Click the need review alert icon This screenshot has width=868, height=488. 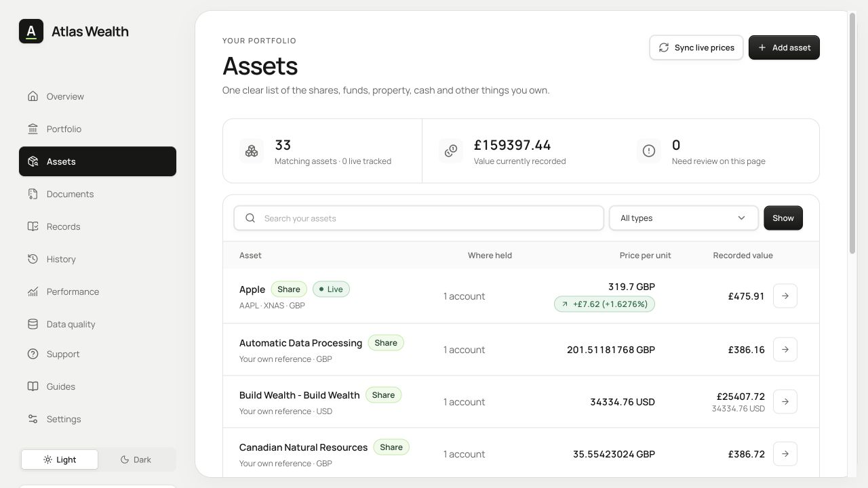pos(649,150)
